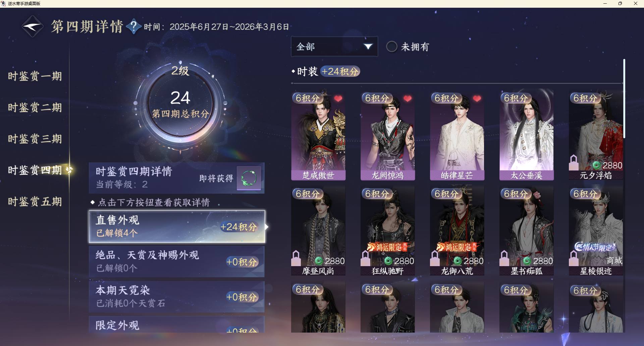The height and width of the screenshot is (346, 644).
Task: Enable the 未拥有 filter radio button
Action: click(x=391, y=47)
